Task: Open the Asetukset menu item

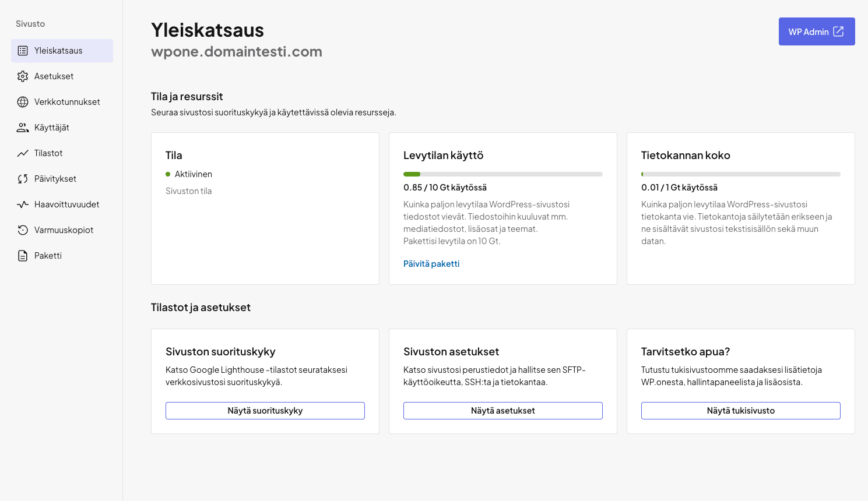Action: pos(54,76)
